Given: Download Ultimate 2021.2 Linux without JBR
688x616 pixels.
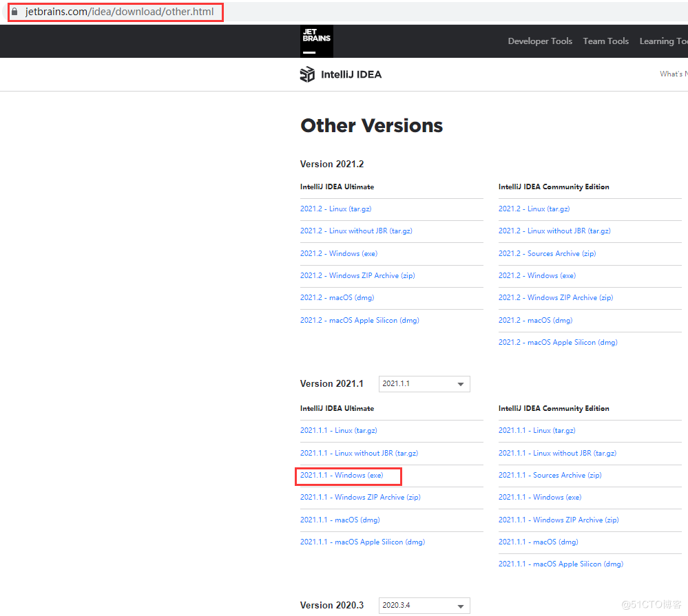Looking at the screenshot, I should (356, 231).
